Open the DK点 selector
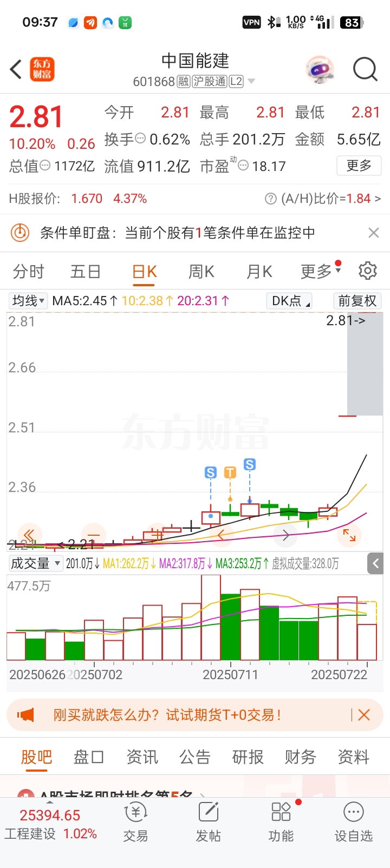The height and width of the screenshot is (868, 390). coord(290,301)
